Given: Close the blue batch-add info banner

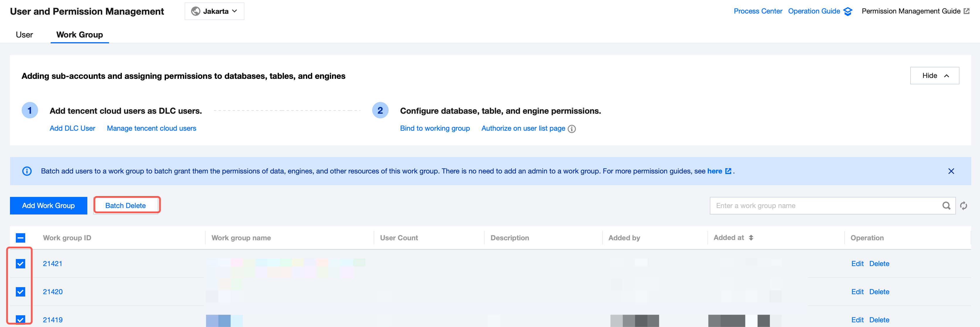Looking at the screenshot, I should coord(951,171).
